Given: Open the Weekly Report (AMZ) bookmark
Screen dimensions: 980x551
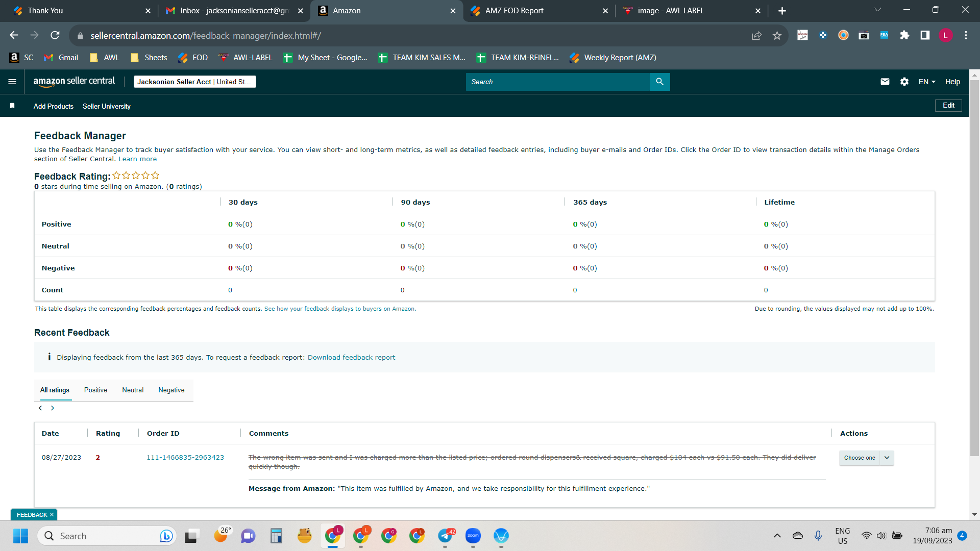Looking at the screenshot, I should 613,58.
